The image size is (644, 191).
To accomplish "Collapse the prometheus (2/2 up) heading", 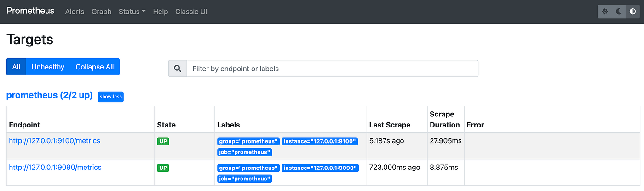I will point(49,96).
